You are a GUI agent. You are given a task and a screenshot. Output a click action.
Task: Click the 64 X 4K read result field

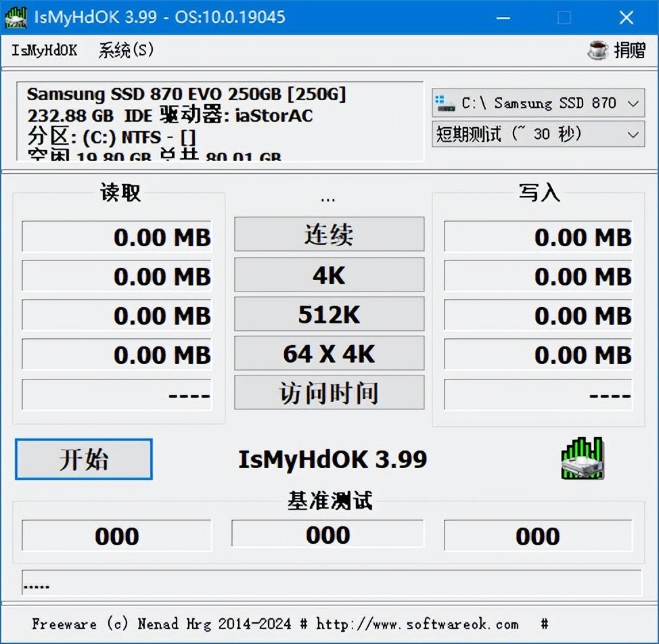tap(117, 354)
